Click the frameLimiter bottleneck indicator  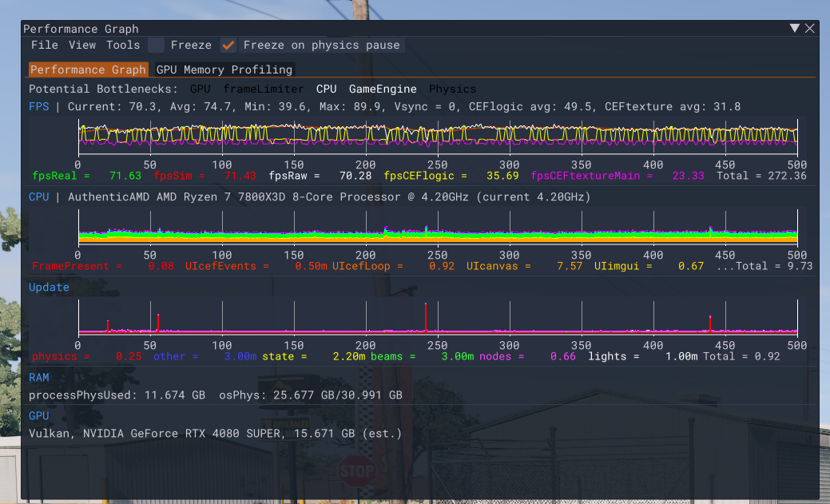pyautogui.click(x=263, y=89)
